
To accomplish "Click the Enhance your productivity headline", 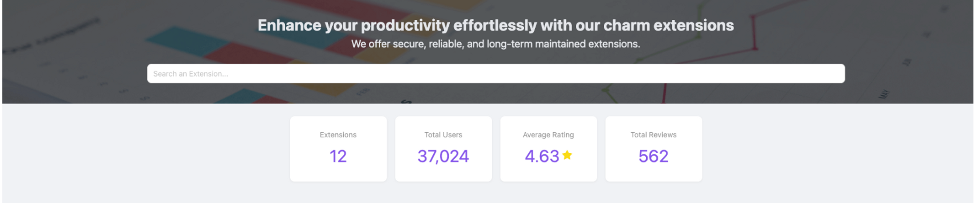I will 495,25.
